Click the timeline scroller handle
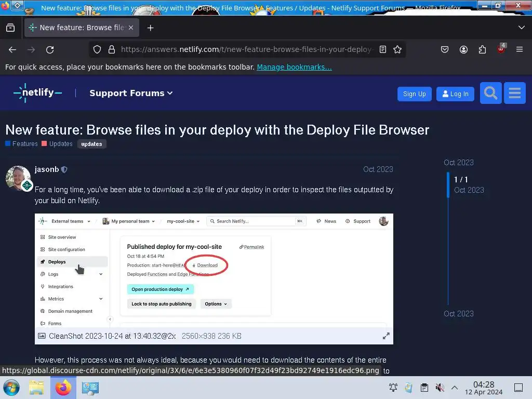Viewport: 532px width, 399px height. coord(448,185)
